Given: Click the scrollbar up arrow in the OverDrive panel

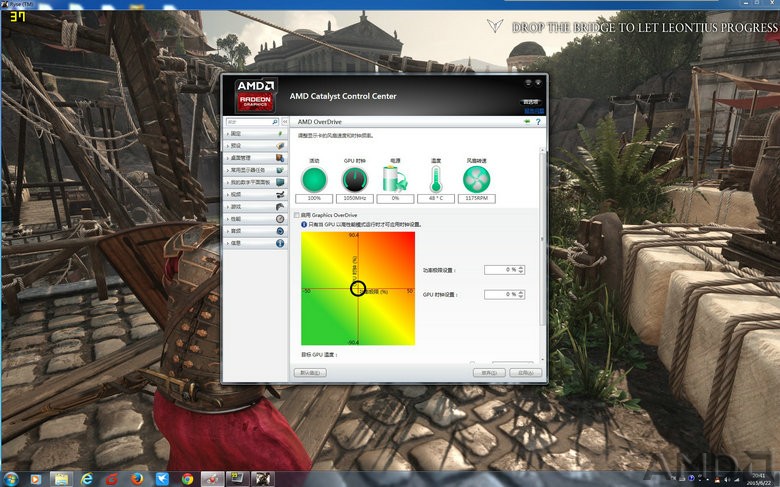Looking at the screenshot, I should pyautogui.click(x=543, y=150).
